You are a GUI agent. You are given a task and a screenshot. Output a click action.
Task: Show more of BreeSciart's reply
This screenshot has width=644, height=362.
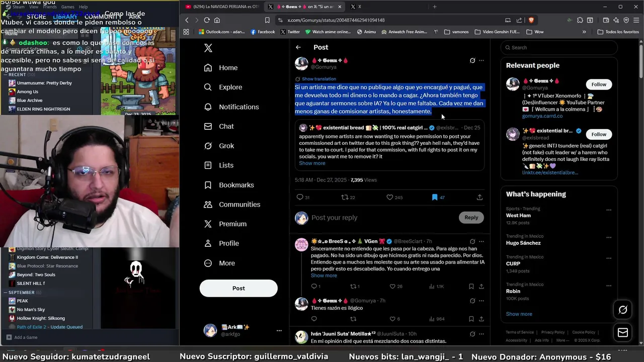[x=324, y=276]
